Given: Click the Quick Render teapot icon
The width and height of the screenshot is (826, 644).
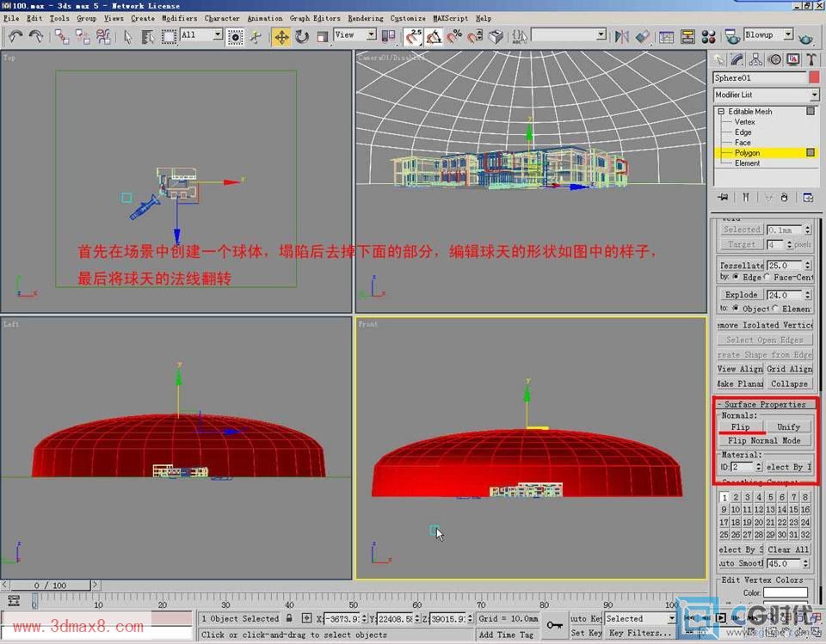Looking at the screenshot, I should tap(806, 38).
